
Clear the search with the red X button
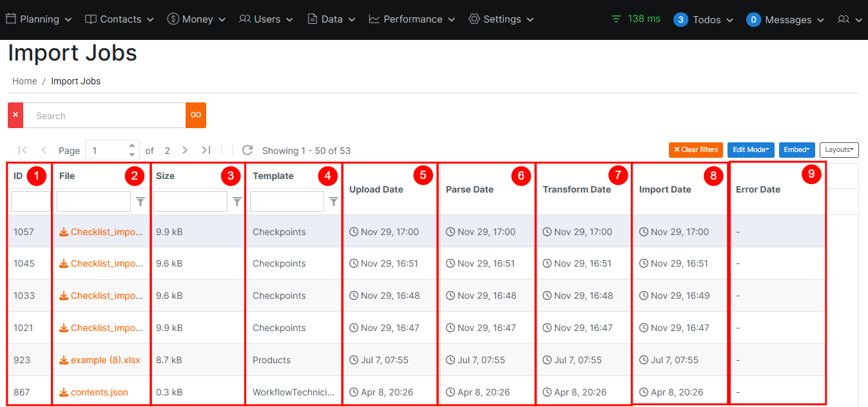15,115
